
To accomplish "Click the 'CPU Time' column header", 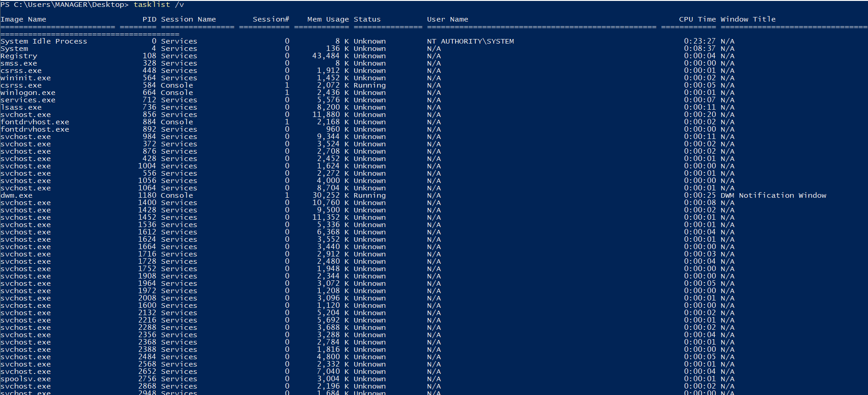I will tap(697, 19).
